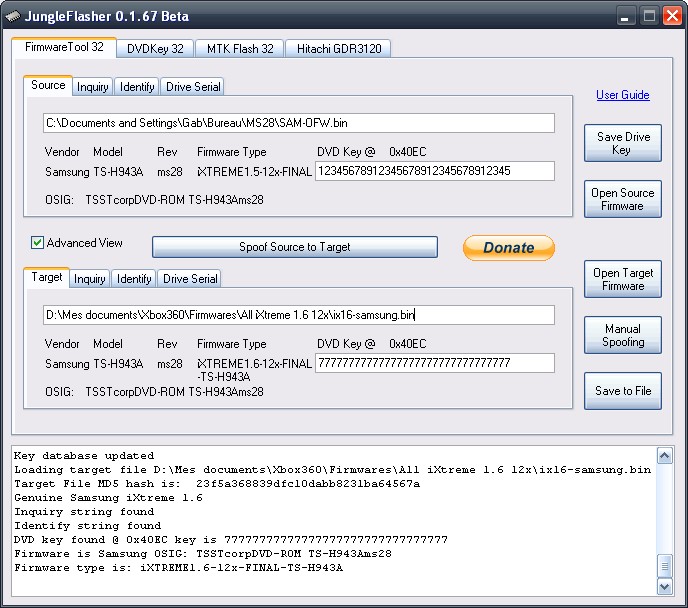Click Spoof Source to Target button
Image resolution: width=688 pixels, height=608 pixels.
(295, 247)
